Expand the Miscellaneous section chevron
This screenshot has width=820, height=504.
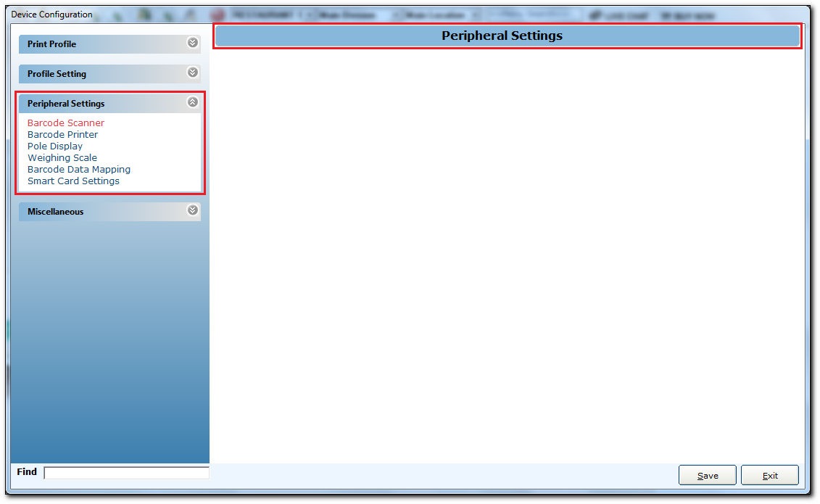pos(193,210)
